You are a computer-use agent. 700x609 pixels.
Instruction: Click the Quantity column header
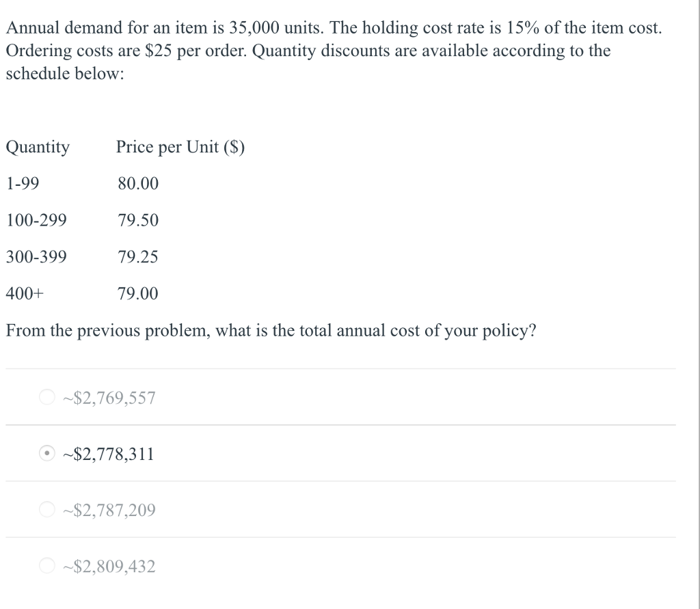(x=38, y=146)
